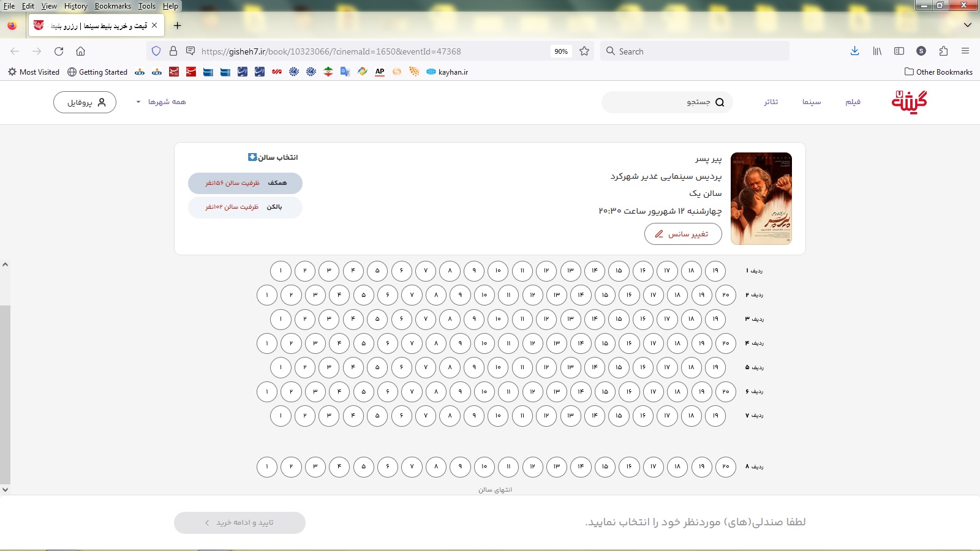
Task: Open the سینما navigation item
Action: pyautogui.click(x=812, y=102)
